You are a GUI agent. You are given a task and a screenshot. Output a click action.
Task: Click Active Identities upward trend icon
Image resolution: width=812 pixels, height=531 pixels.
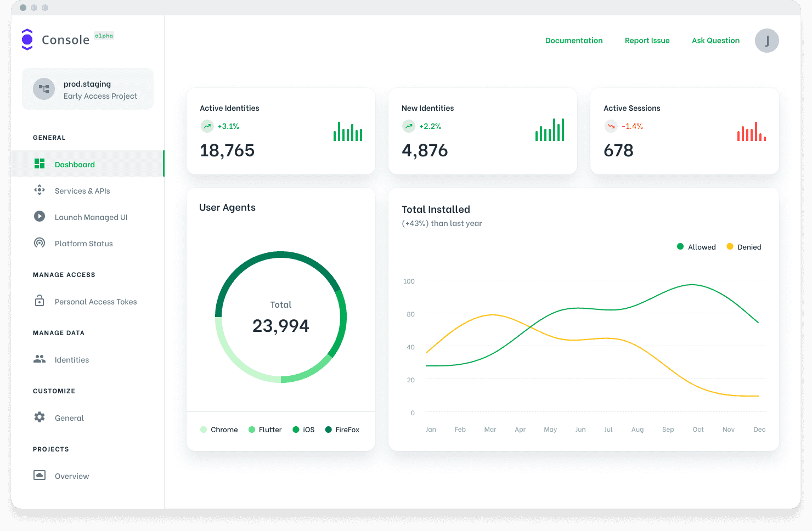pos(207,126)
